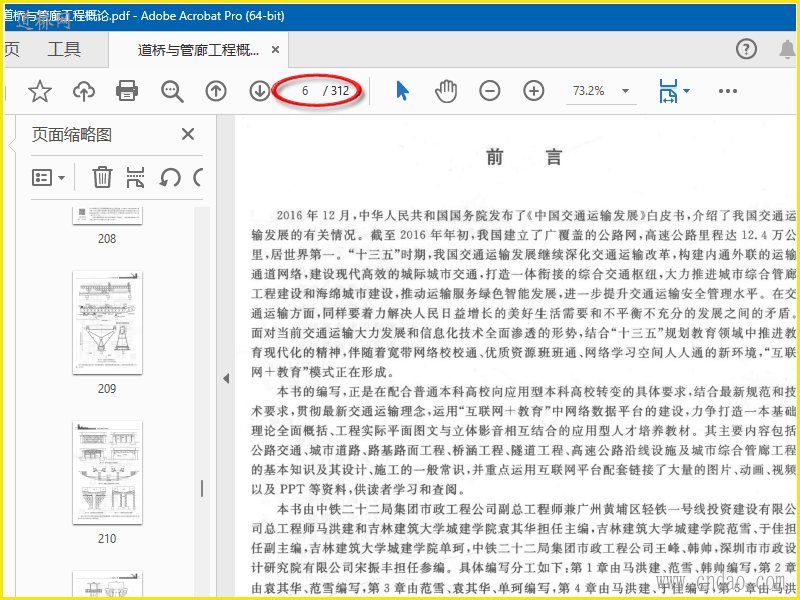Select the page 209 thumbnail
Screen dimensions: 800x600
tap(107, 322)
